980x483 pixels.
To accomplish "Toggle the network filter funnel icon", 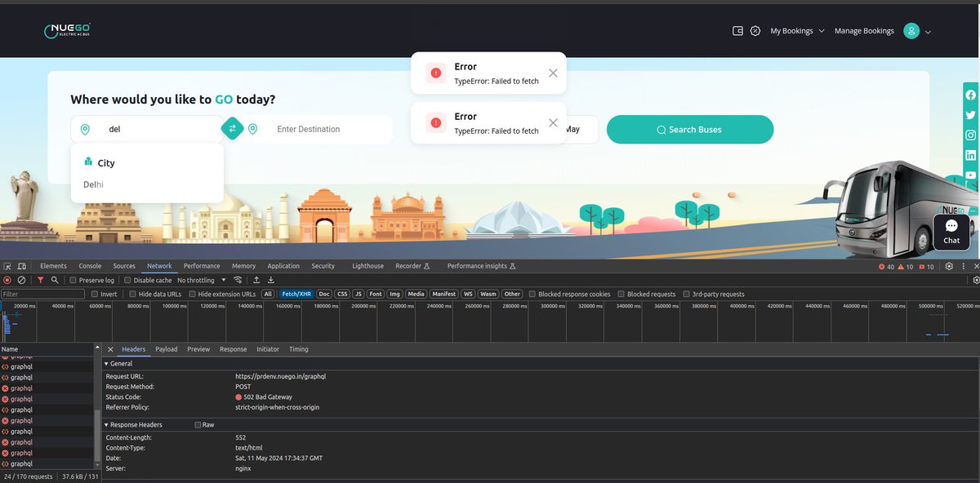I will [41, 280].
